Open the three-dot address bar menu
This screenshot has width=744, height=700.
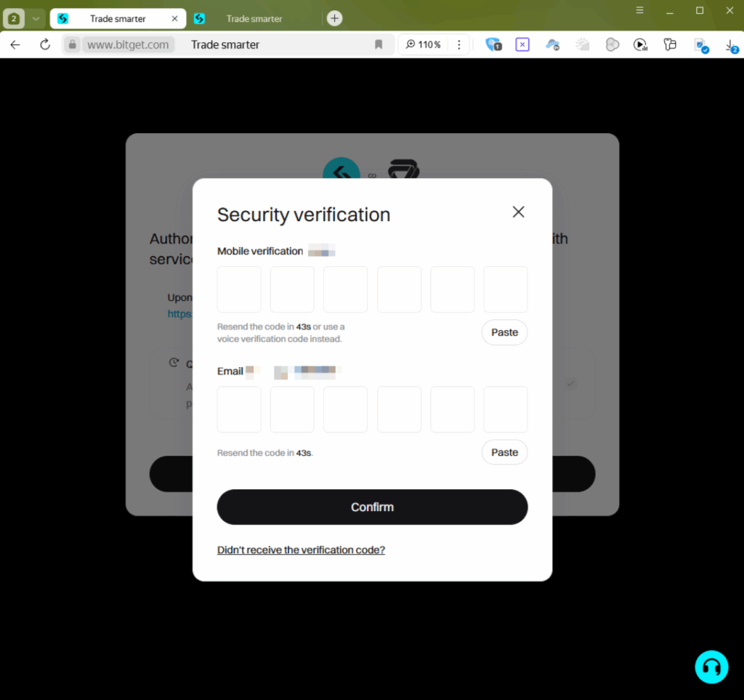[459, 44]
